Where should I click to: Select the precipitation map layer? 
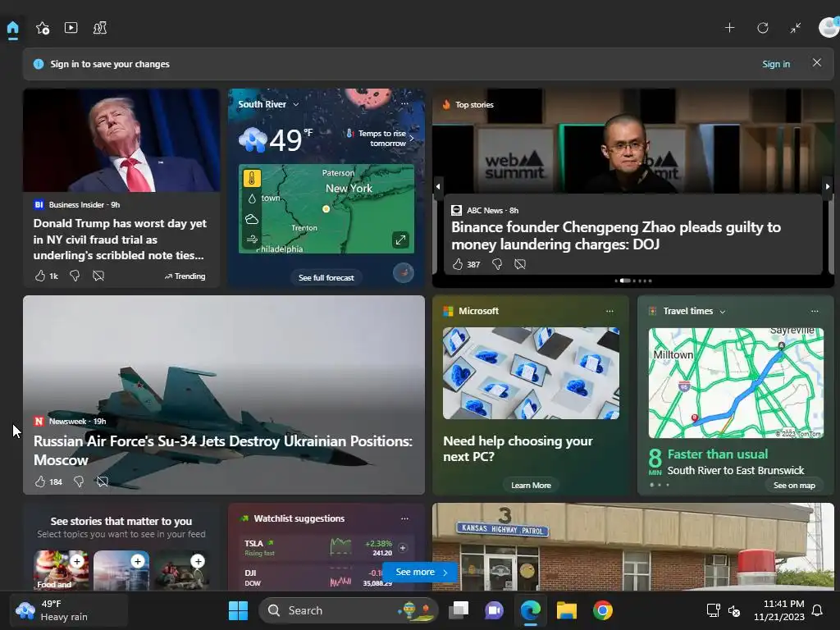(x=252, y=199)
